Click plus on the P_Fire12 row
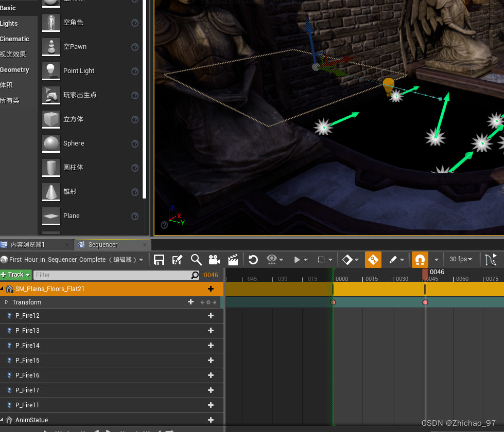 point(211,316)
